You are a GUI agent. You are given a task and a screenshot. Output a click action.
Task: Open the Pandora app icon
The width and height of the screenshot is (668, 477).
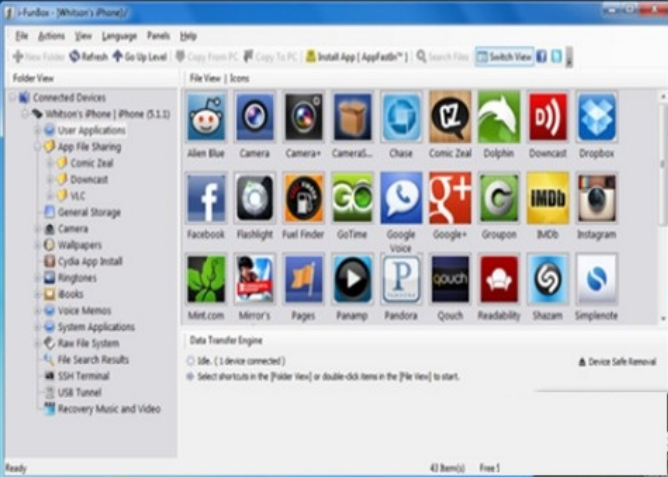coord(401,279)
